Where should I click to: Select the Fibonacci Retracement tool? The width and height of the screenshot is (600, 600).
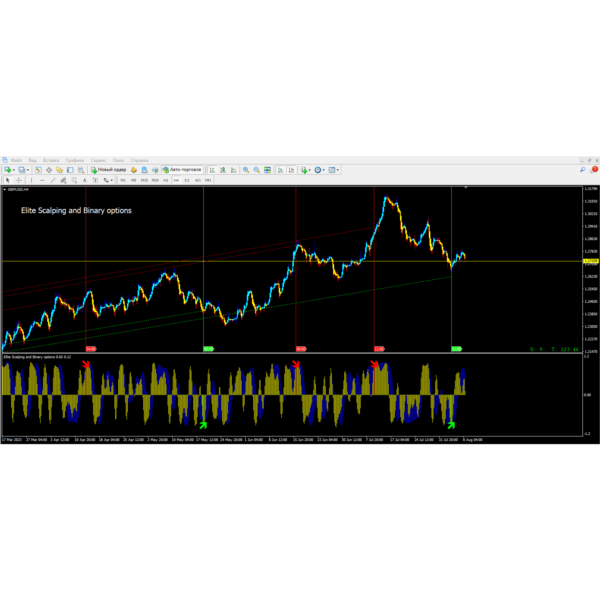(74, 180)
